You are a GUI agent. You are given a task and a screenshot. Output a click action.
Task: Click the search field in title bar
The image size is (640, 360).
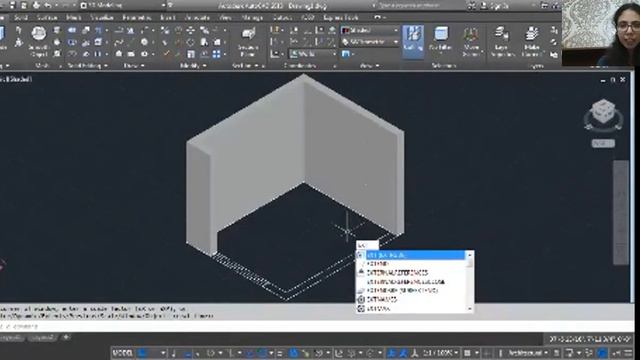pyautogui.click(x=416, y=5)
